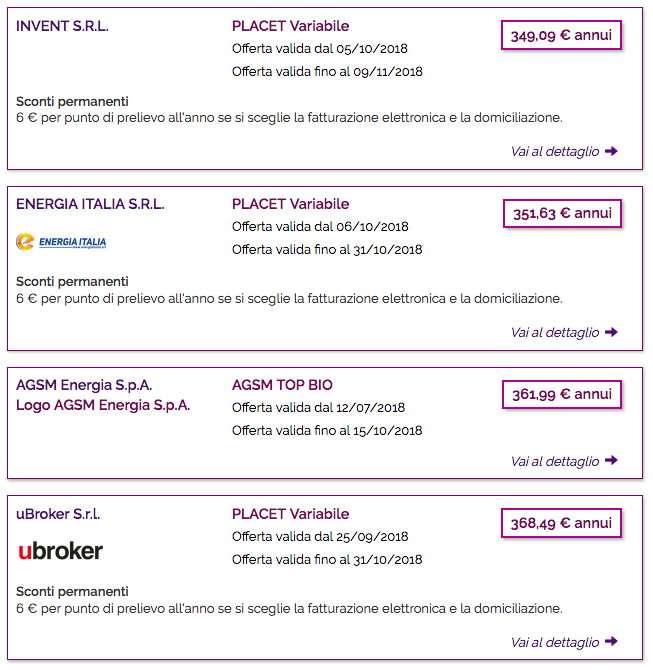Select the 361,99 € annui price box
Screen dimensions: 653x670
[562, 394]
